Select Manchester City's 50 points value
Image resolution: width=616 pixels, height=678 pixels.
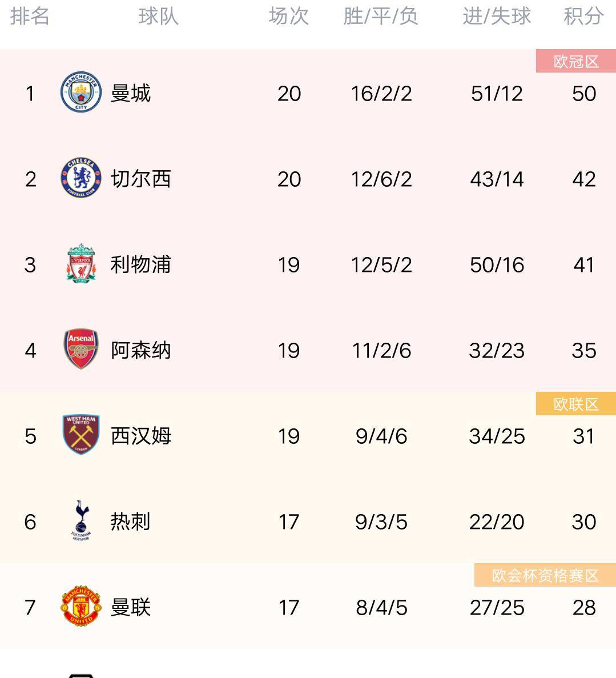click(x=584, y=94)
